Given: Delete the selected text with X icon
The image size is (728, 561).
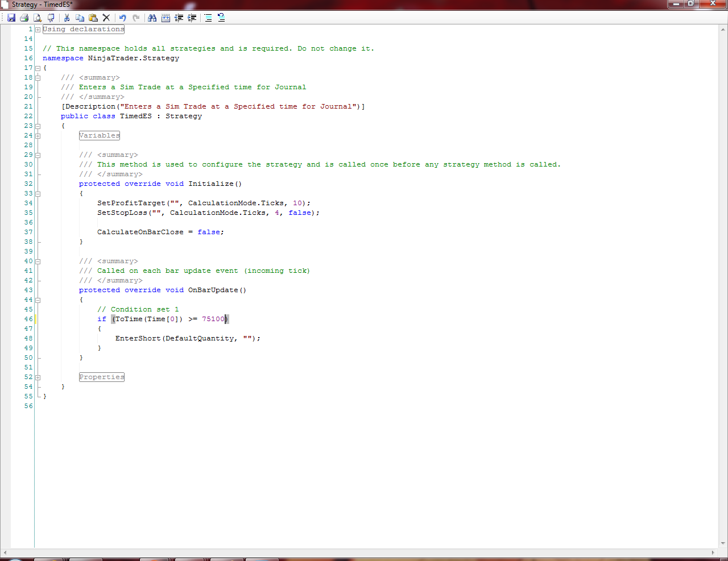Looking at the screenshot, I should (106, 18).
